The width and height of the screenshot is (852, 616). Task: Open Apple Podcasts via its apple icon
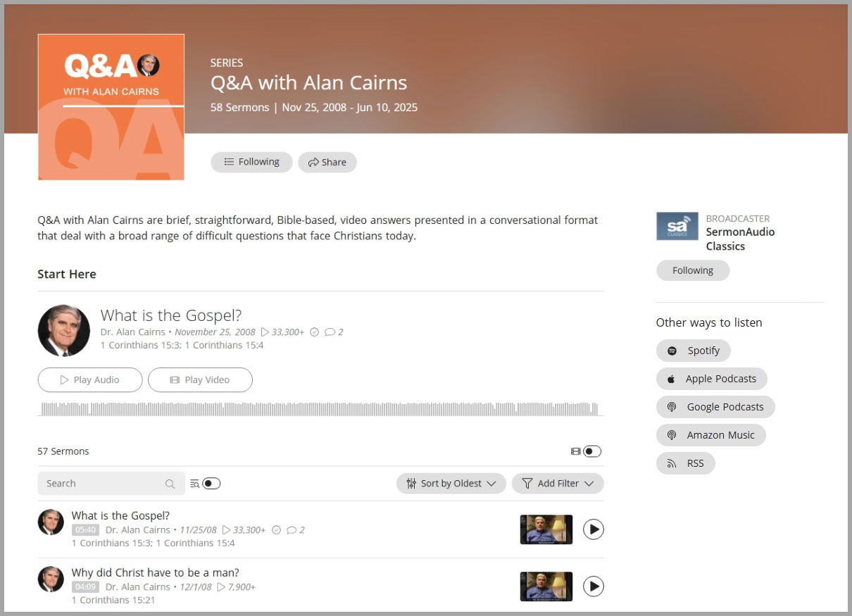coord(672,379)
